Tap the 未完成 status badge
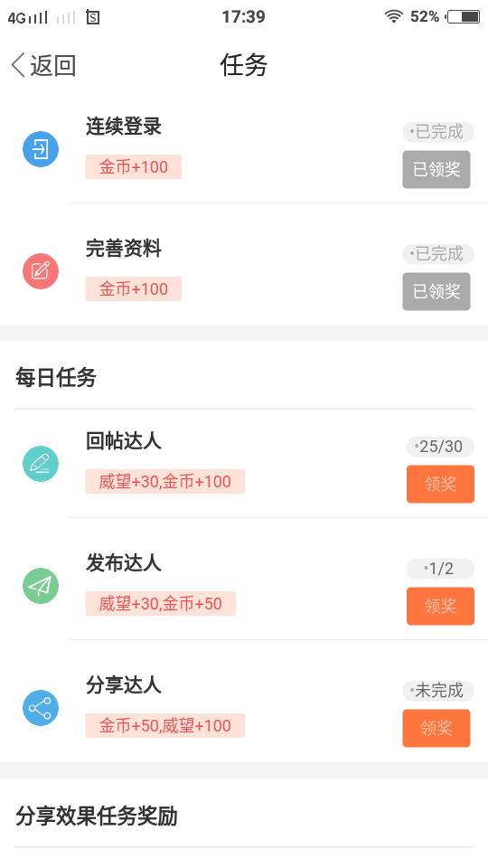The width and height of the screenshot is (488, 868). click(438, 690)
